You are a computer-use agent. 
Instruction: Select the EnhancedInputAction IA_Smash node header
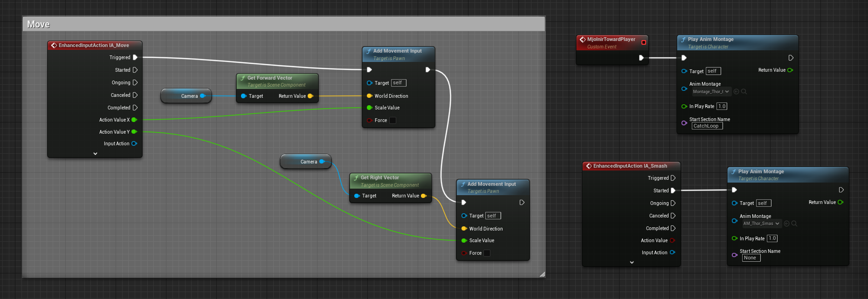(x=631, y=166)
